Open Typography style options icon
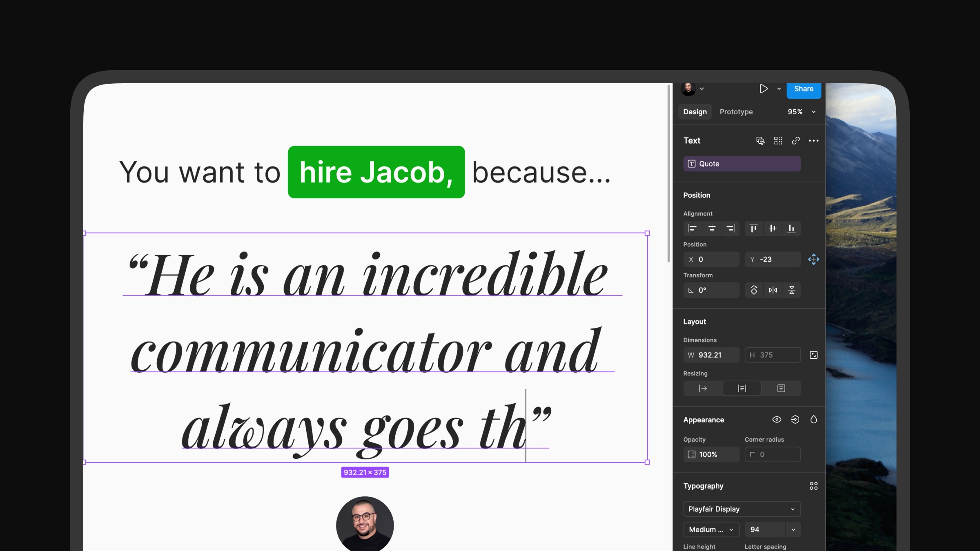 coord(813,486)
